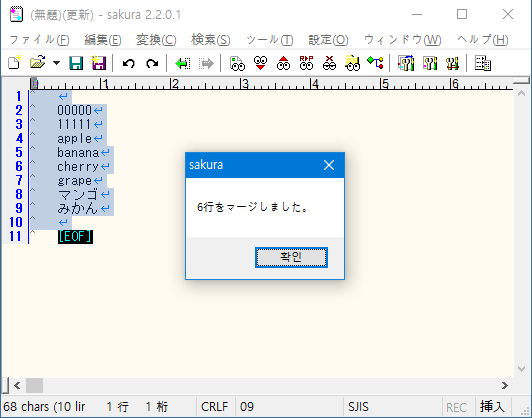The image size is (532, 418).
Task: Open the 変換(C) menu
Action: tap(156, 40)
